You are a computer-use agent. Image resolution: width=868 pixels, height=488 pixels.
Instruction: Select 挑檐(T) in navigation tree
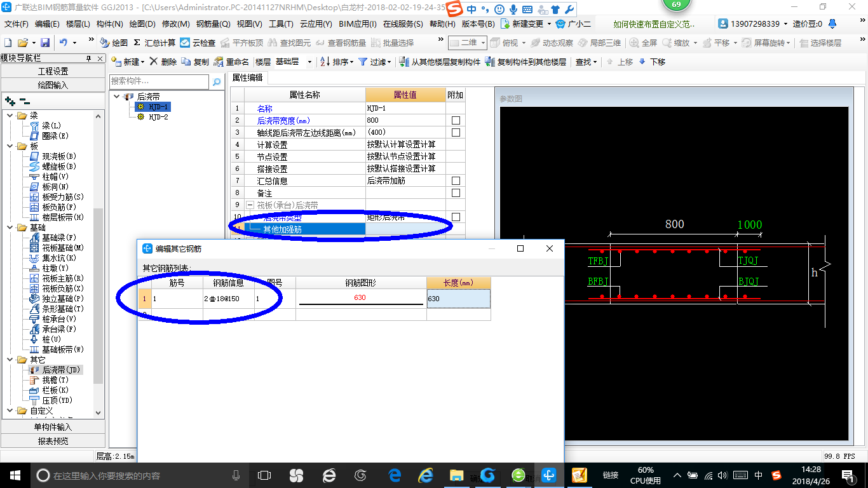[x=55, y=380]
